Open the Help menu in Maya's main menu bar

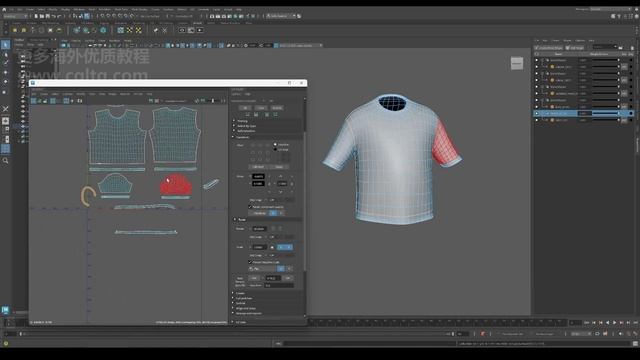[239, 9]
